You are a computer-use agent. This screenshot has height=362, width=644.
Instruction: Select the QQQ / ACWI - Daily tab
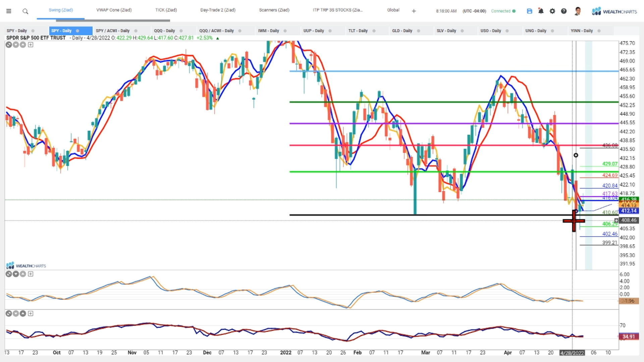pos(216,31)
